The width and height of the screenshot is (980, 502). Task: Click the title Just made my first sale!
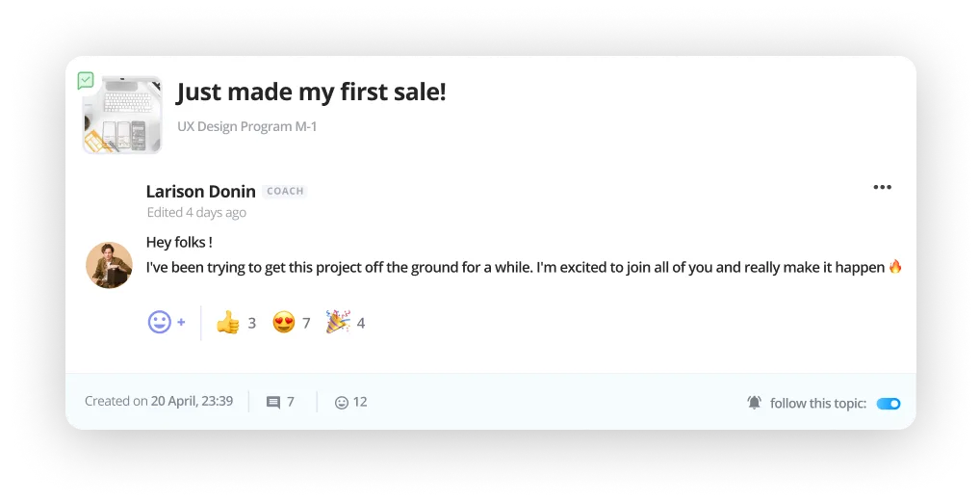311,92
